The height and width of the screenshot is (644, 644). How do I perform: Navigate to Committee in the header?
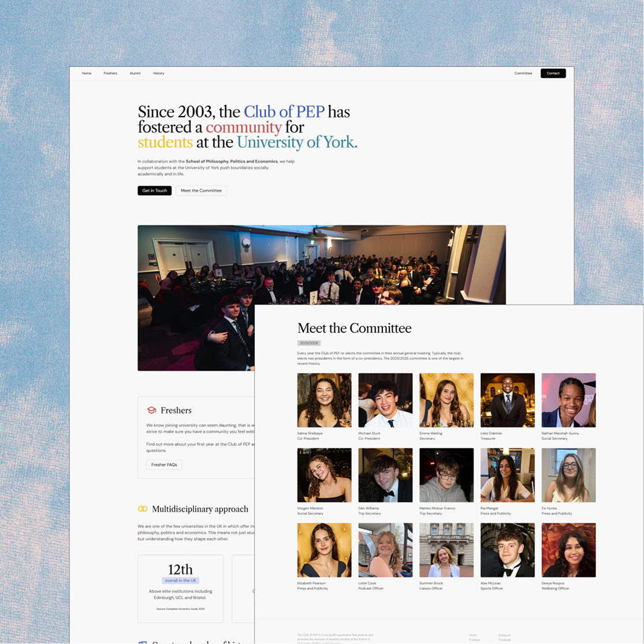tap(523, 73)
